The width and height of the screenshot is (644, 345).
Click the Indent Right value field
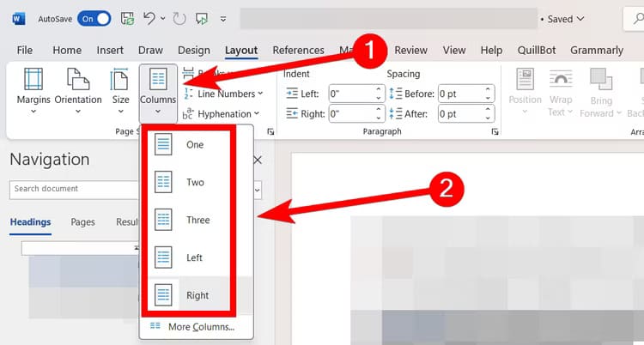pyautogui.click(x=350, y=113)
